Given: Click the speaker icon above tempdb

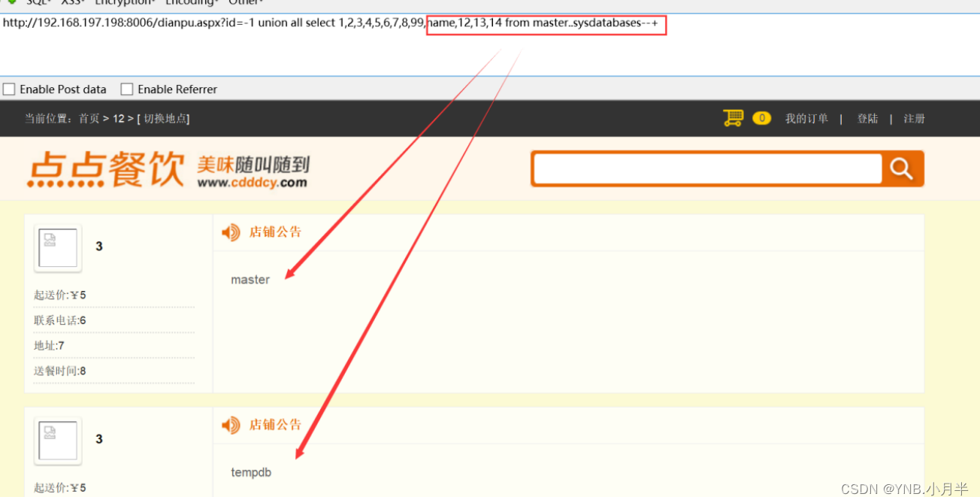Looking at the screenshot, I should point(231,426).
